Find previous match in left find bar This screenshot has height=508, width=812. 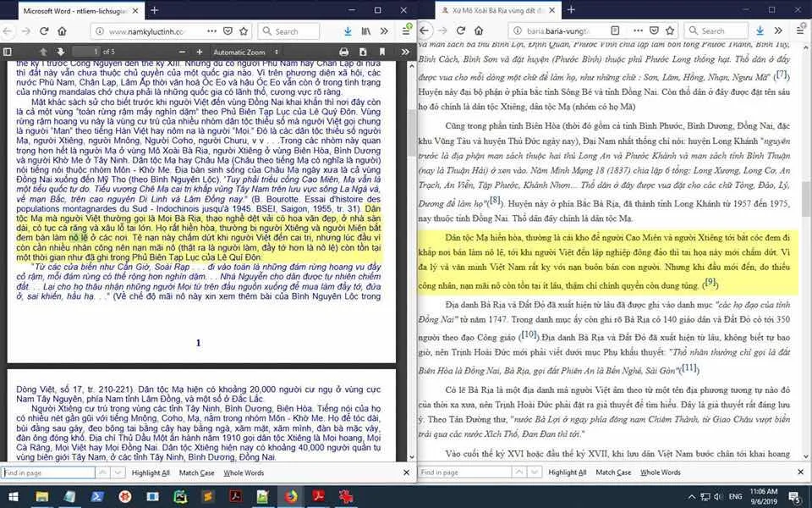pos(102,472)
